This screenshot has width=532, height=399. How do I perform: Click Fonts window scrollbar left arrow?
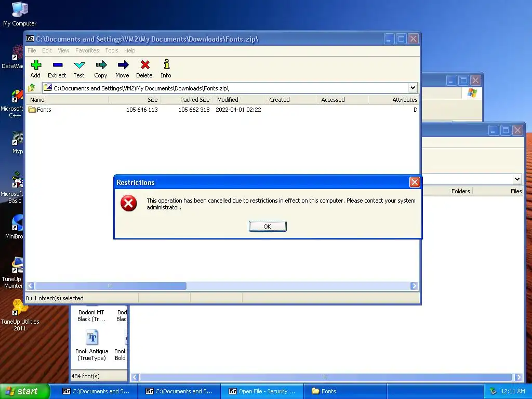[x=135, y=377]
